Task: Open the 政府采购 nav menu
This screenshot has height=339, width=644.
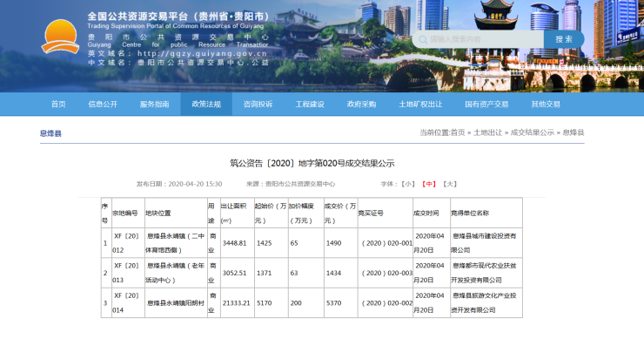Action: 361,104
